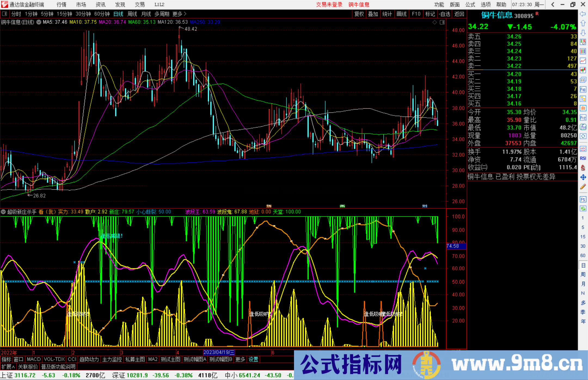The image size is (588, 380).
Task: Collapse the 扩展 panel at bottom left
Action: [8, 367]
